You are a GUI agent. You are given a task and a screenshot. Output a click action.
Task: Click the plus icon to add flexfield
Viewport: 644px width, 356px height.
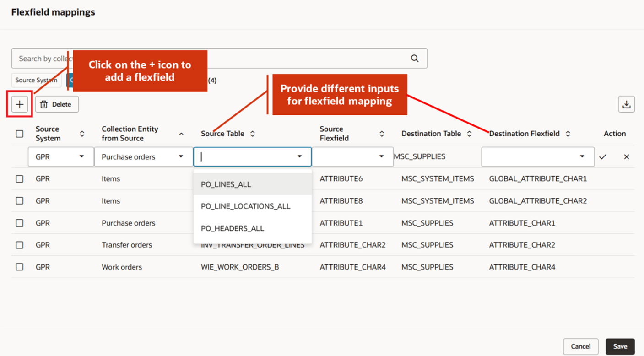pyautogui.click(x=19, y=104)
